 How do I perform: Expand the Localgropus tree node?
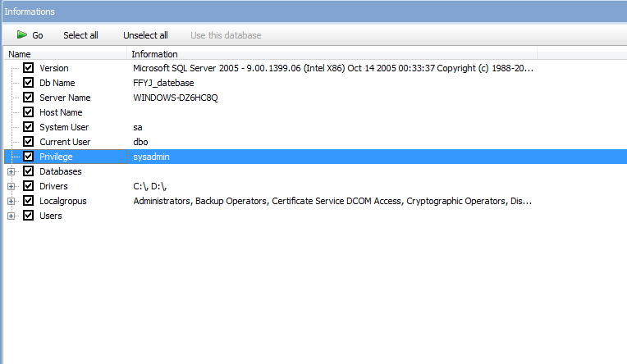point(11,201)
